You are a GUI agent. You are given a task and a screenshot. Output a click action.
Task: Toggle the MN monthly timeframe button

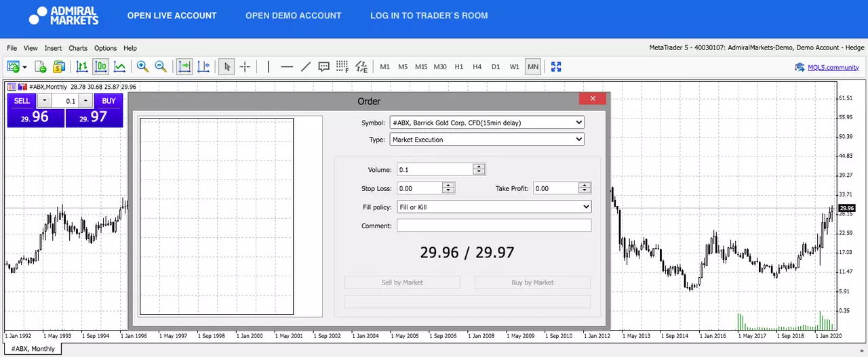click(x=533, y=66)
